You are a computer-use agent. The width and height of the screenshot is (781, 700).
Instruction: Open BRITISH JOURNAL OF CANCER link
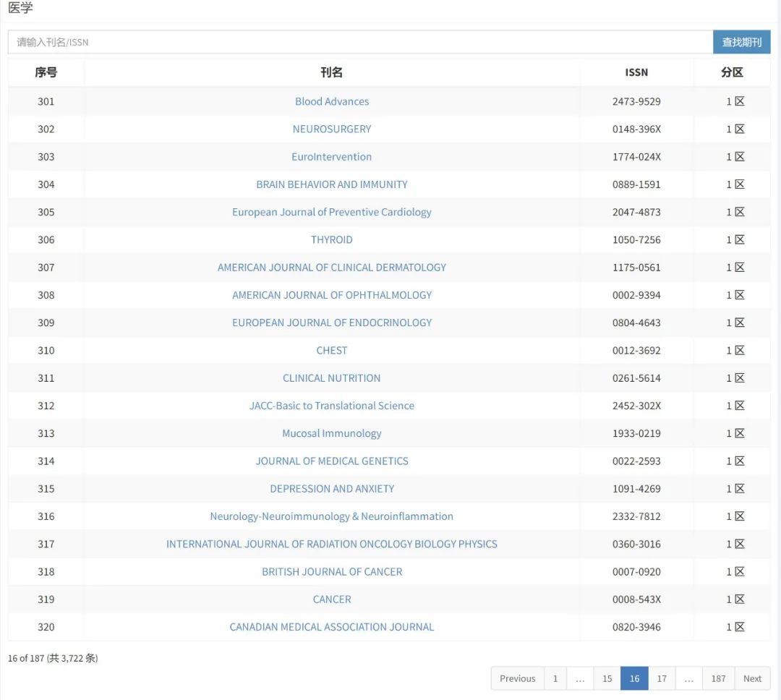(x=332, y=572)
